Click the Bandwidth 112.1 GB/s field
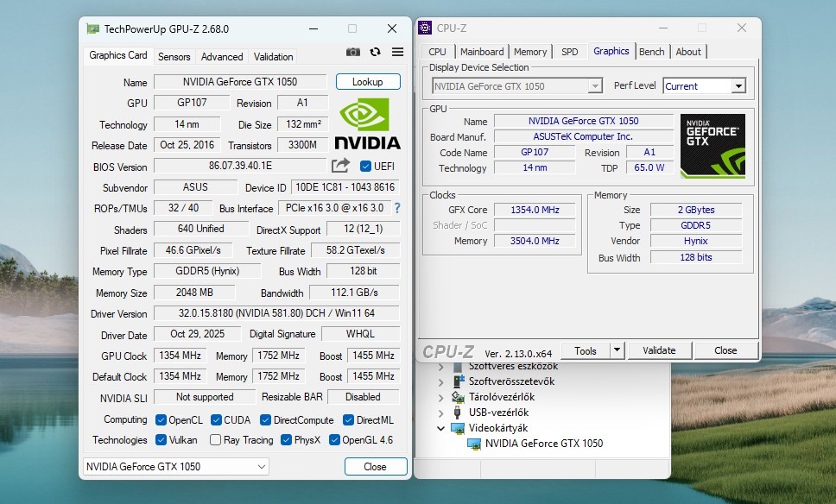836x504 pixels. [355, 293]
